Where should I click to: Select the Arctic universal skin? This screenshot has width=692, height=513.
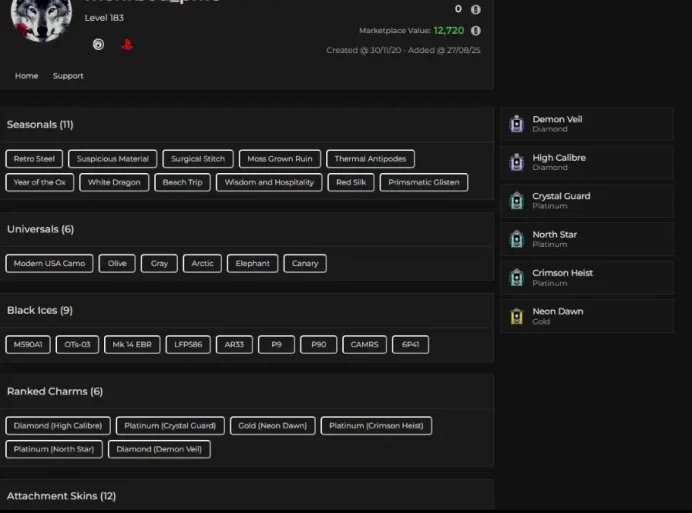202,264
